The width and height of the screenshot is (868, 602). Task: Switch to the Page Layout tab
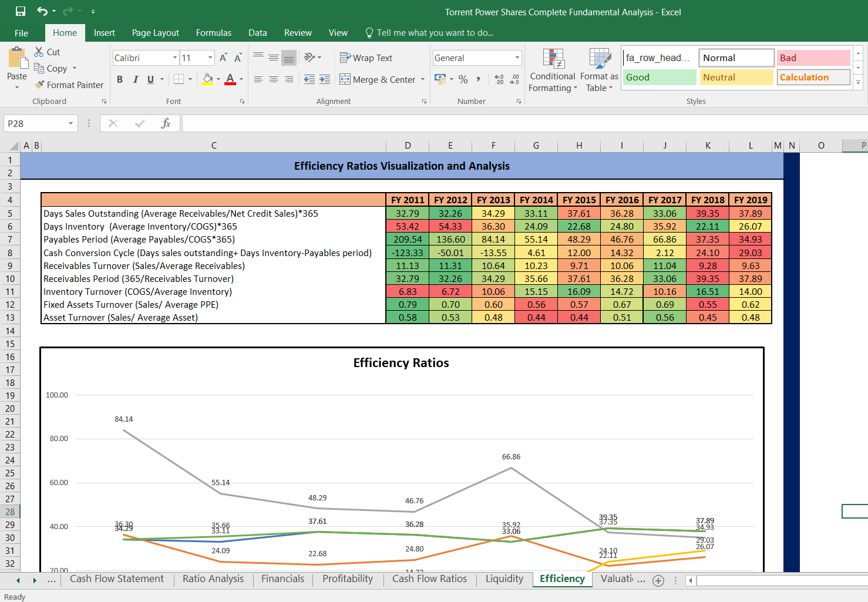pos(156,33)
